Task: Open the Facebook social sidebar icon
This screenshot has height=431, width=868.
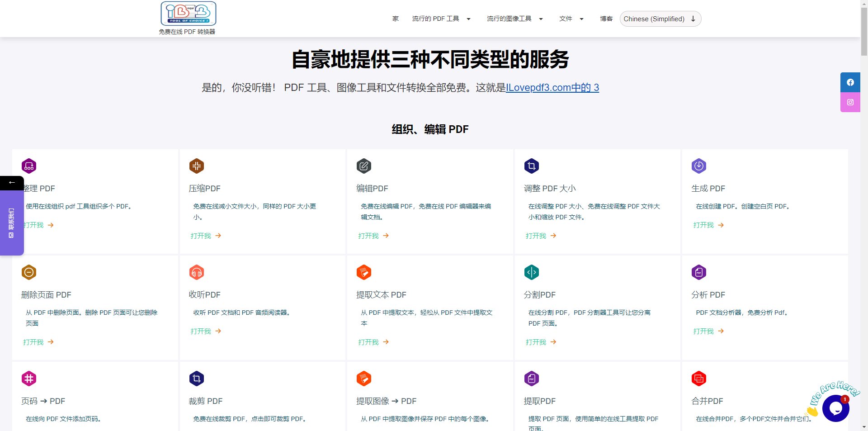Action: [x=850, y=82]
